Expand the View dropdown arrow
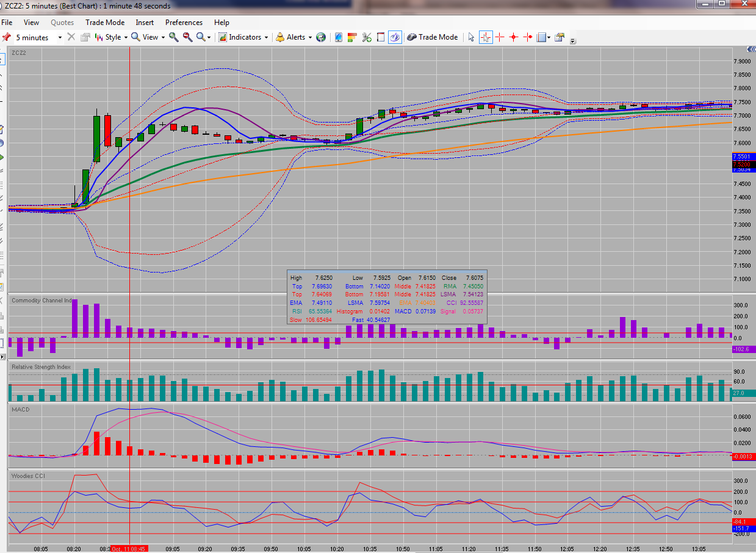Image resolution: width=756 pixels, height=553 pixels. [x=163, y=37]
